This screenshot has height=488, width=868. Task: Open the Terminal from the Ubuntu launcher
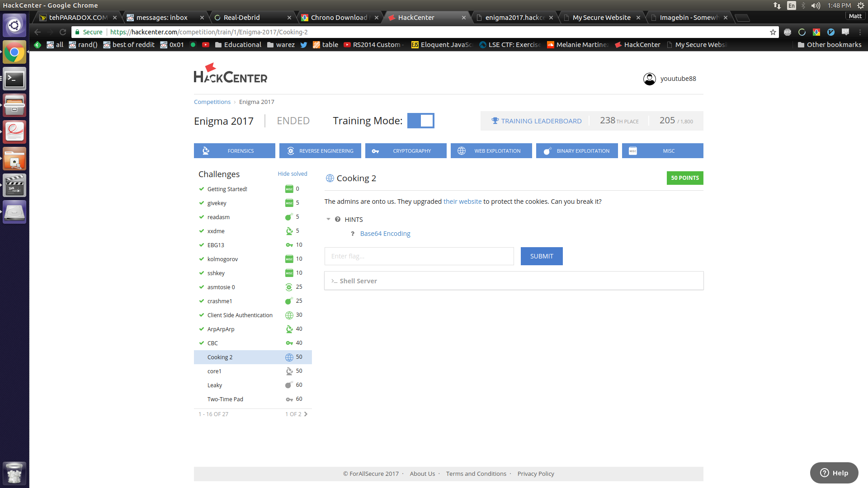(x=14, y=79)
